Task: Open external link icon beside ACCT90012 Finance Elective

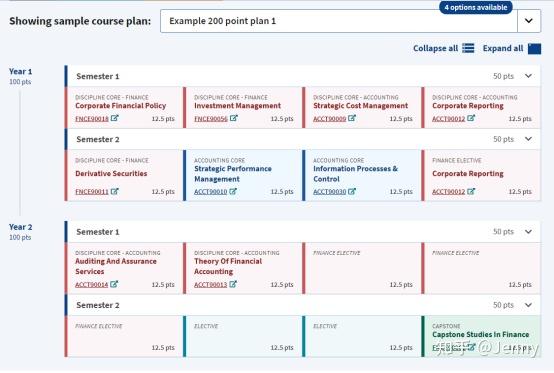Action: (471, 191)
